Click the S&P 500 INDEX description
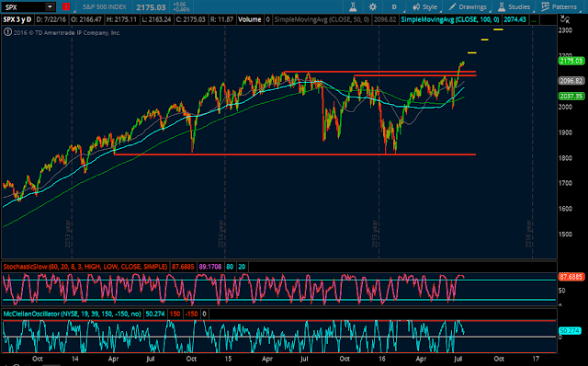Image resolution: width=588 pixels, height=366 pixels. 105,6
